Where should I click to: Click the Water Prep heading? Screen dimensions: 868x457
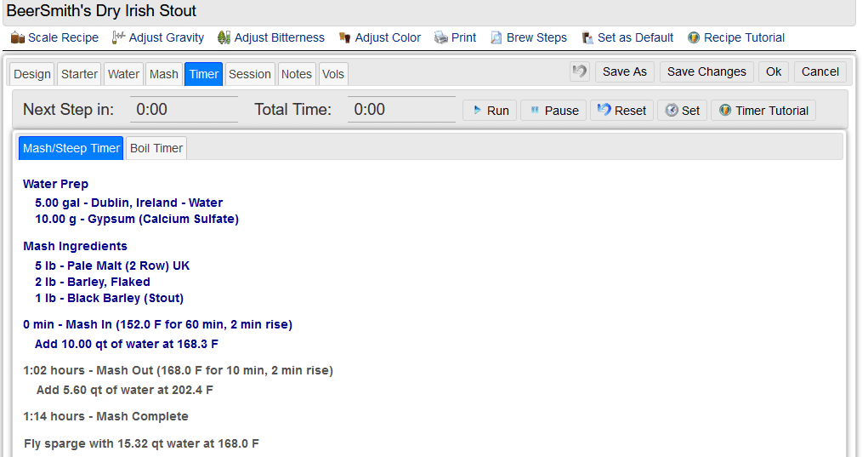pos(55,184)
